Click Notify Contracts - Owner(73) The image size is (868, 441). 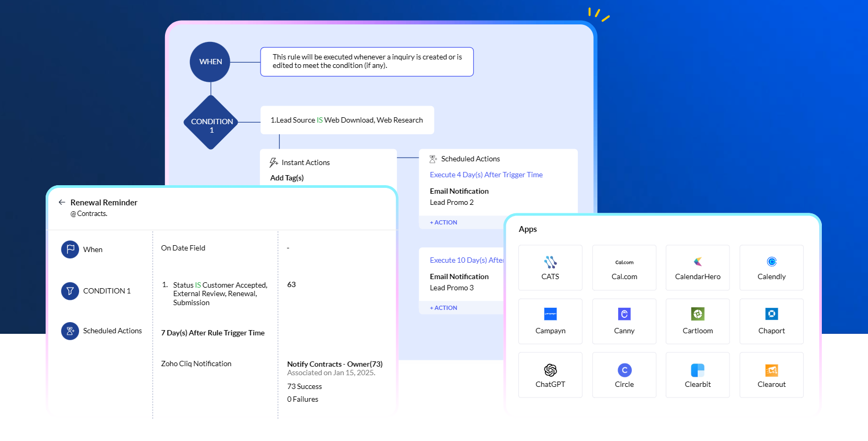coord(335,364)
